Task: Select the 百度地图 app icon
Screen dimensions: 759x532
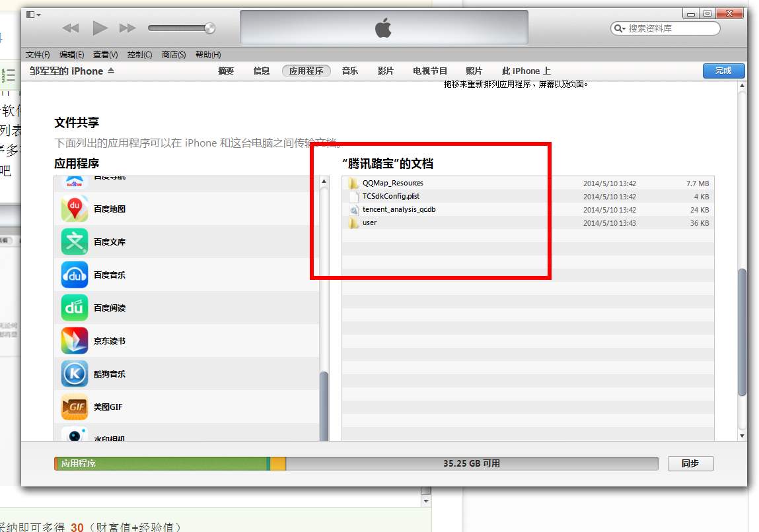Action: pos(75,209)
